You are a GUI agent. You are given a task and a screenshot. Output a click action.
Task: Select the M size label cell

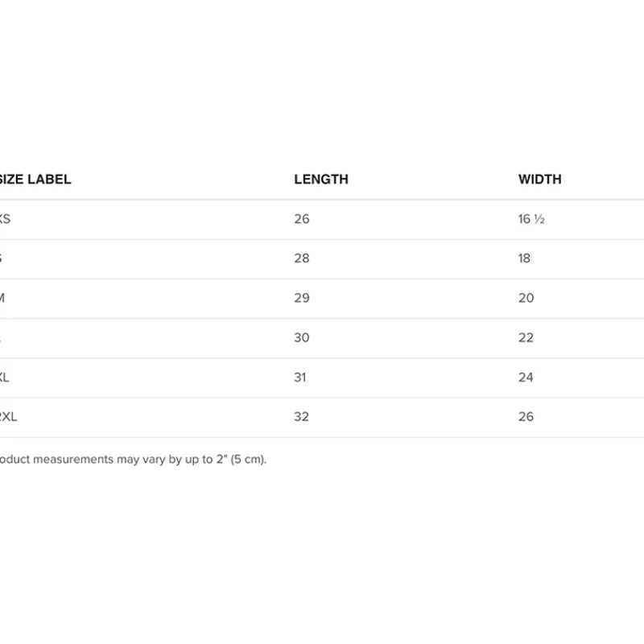(3, 298)
